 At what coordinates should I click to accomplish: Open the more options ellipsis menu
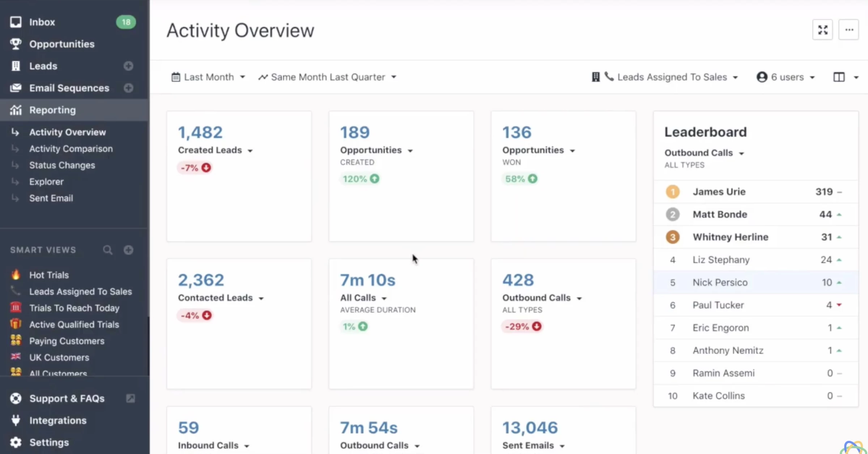[849, 30]
